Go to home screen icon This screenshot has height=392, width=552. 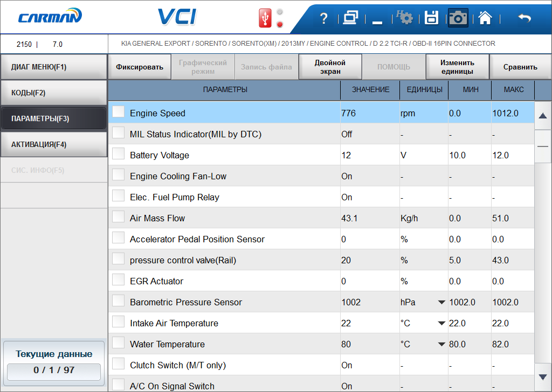[485, 18]
